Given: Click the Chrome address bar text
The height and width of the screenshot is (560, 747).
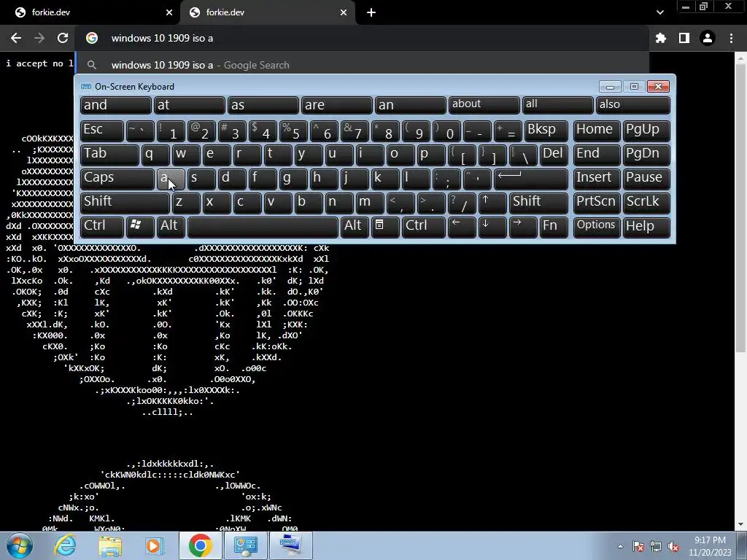Looking at the screenshot, I should click(162, 38).
